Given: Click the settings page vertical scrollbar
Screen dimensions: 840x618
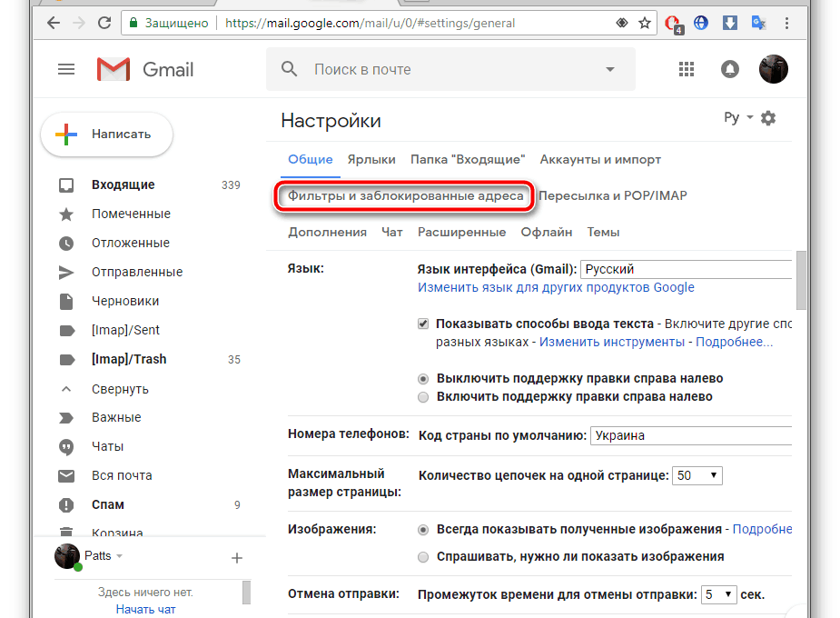Looking at the screenshot, I should tap(801, 282).
